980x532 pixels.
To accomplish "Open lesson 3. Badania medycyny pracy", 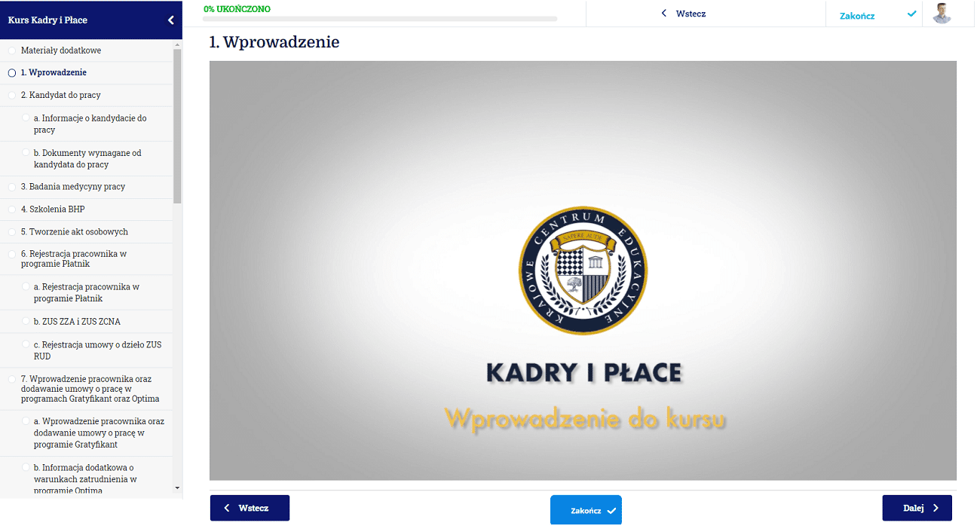I will click(x=73, y=186).
